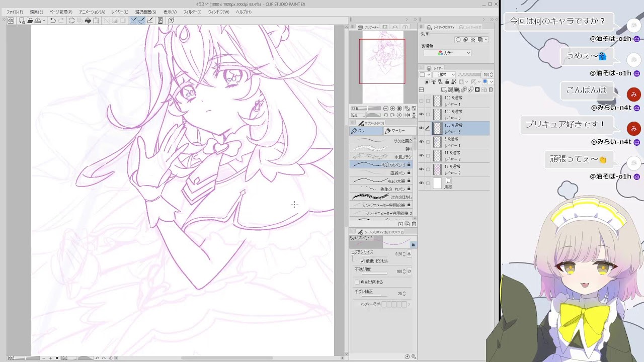Screen dimensions: 644x362
Task: Adjust the 手ブレ補正 stabilization slider
Action: click(x=375, y=295)
